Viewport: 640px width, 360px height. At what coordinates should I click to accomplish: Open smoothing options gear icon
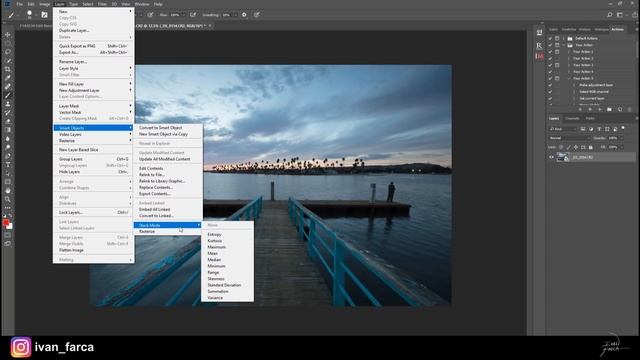point(244,15)
